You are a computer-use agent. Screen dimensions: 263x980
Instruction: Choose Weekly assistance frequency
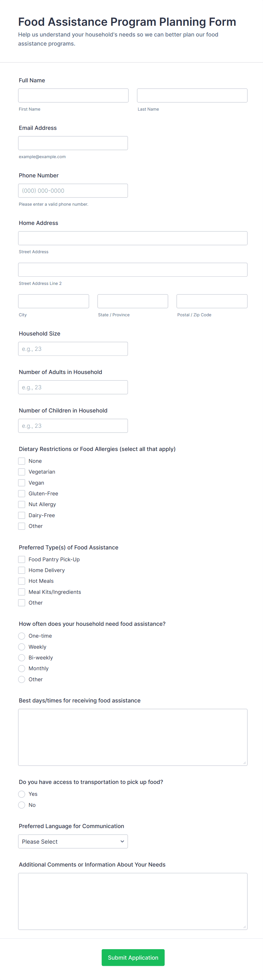tap(22, 647)
